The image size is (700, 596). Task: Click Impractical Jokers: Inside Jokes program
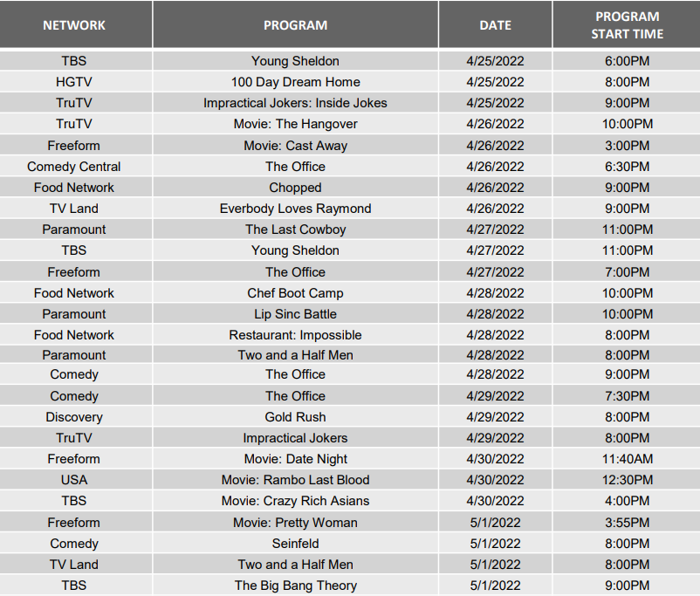click(x=295, y=103)
